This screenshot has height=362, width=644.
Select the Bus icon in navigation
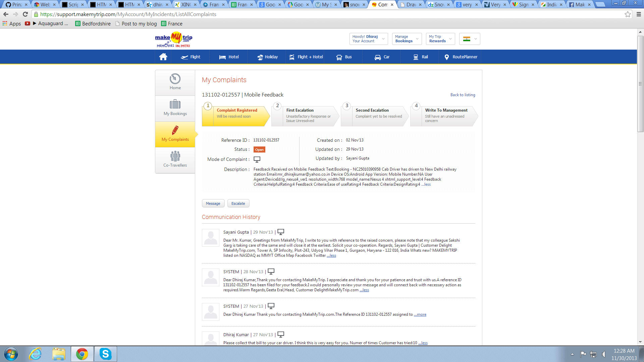click(x=339, y=57)
